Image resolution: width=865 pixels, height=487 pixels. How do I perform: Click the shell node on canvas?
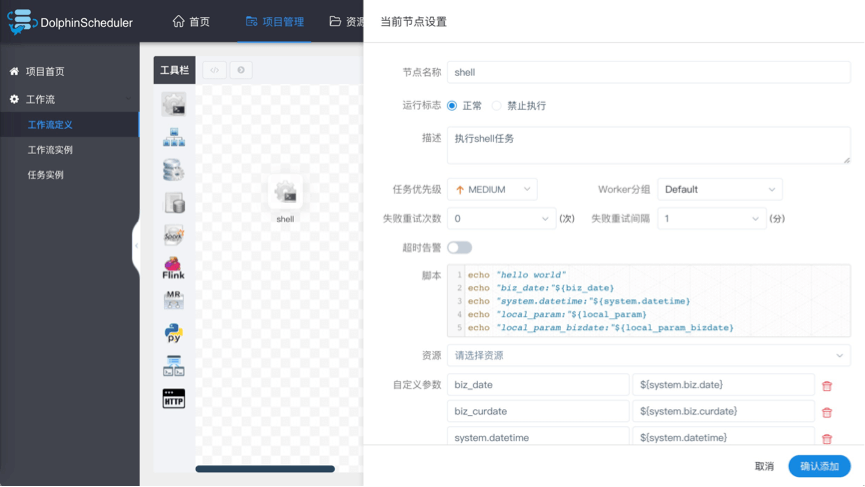(x=285, y=192)
